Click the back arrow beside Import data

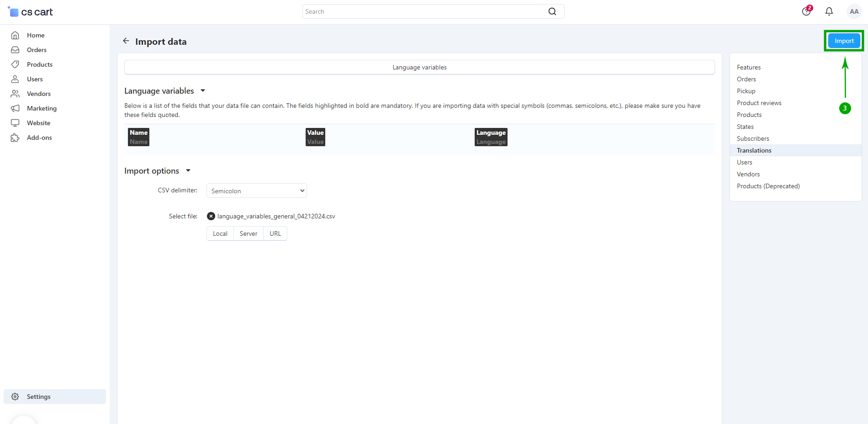pos(126,41)
